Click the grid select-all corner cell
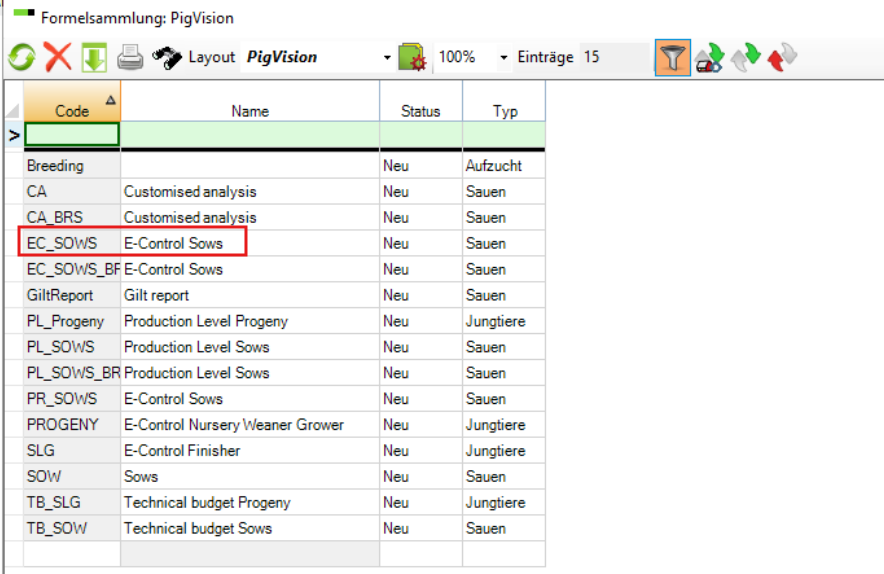 [14, 101]
